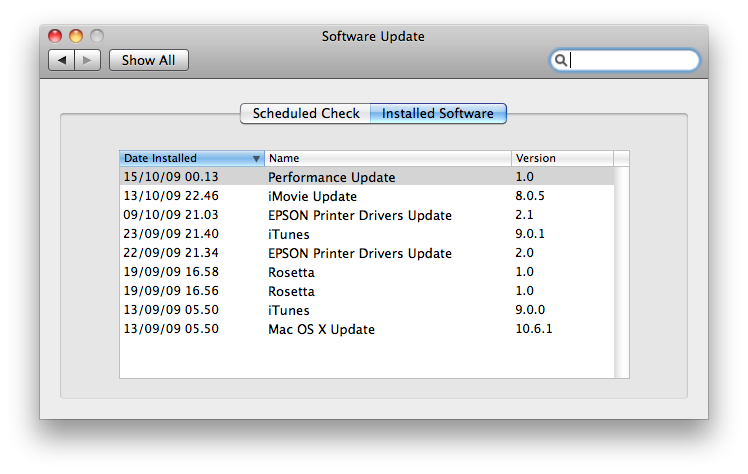Click the date 13/10/09 22.46

point(171,196)
